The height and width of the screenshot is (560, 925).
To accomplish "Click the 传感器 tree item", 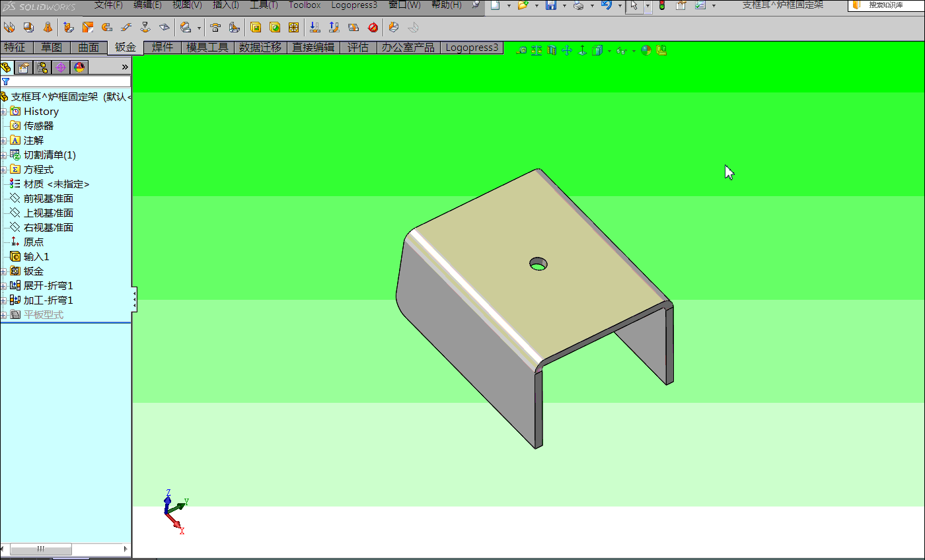I will tap(38, 126).
